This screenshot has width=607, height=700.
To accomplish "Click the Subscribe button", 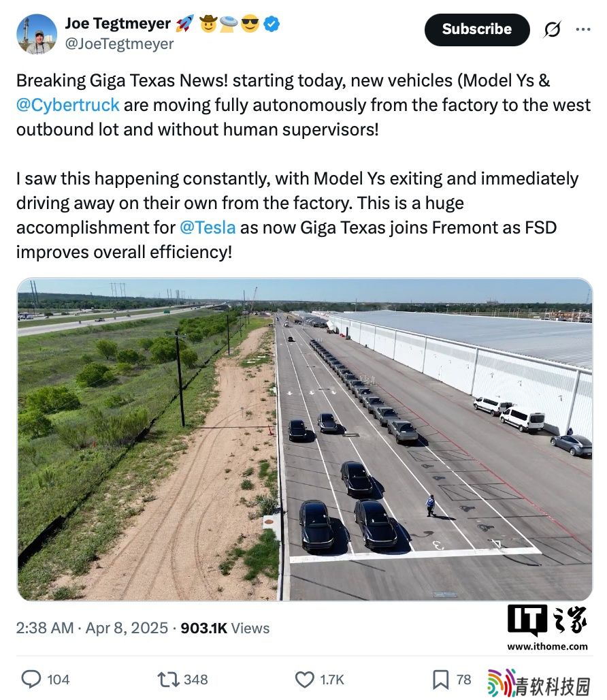I will tap(477, 29).
